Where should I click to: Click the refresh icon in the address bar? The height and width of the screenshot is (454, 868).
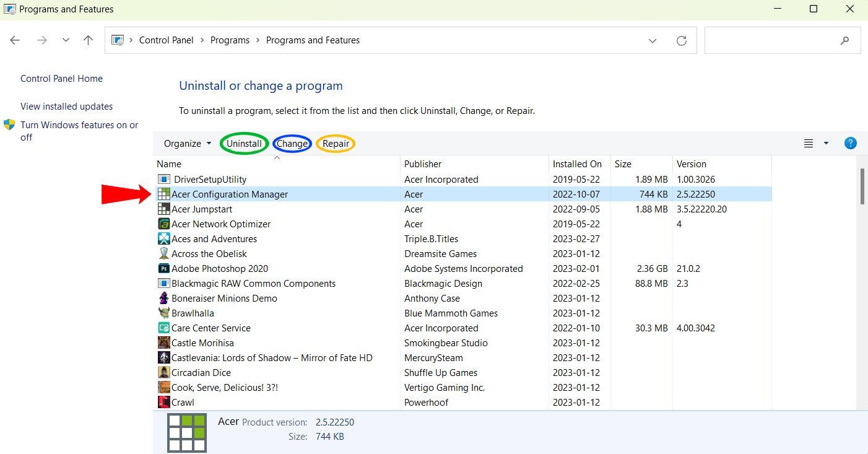coord(682,40)
